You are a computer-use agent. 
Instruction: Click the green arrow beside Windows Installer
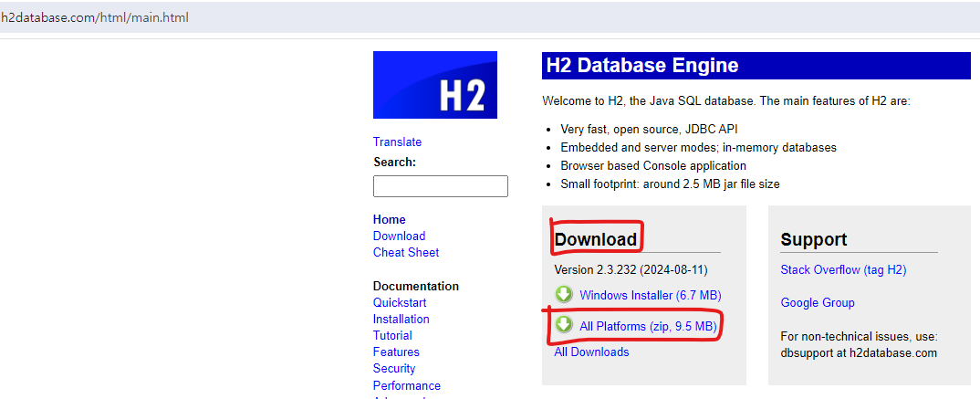(x=564, y=295)
